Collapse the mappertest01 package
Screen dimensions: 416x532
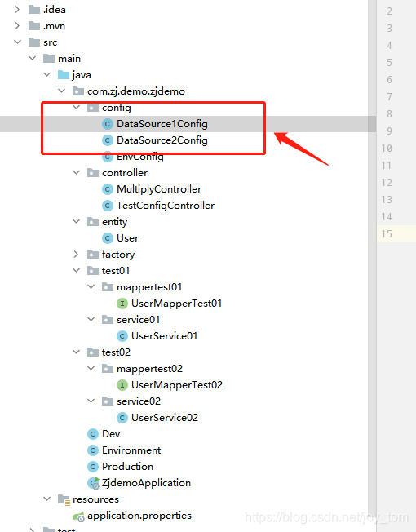click(91, 286)
